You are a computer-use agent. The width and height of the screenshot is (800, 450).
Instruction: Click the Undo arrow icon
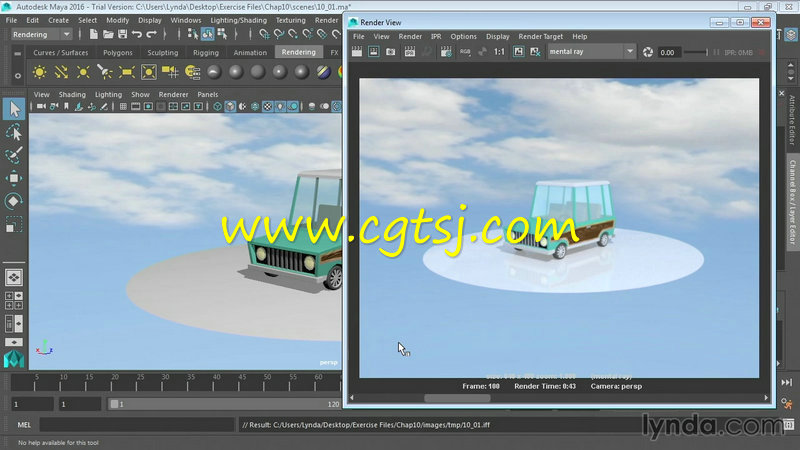point(137,34)
